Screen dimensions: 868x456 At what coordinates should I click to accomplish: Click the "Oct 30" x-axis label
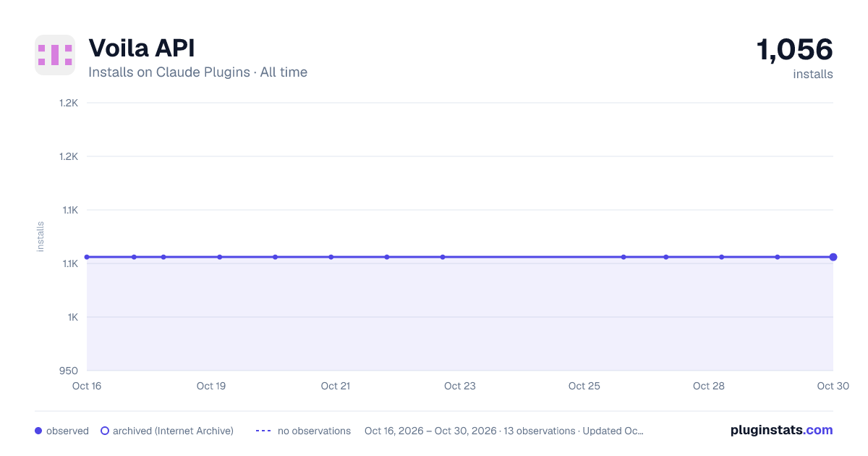click(833, 386)
